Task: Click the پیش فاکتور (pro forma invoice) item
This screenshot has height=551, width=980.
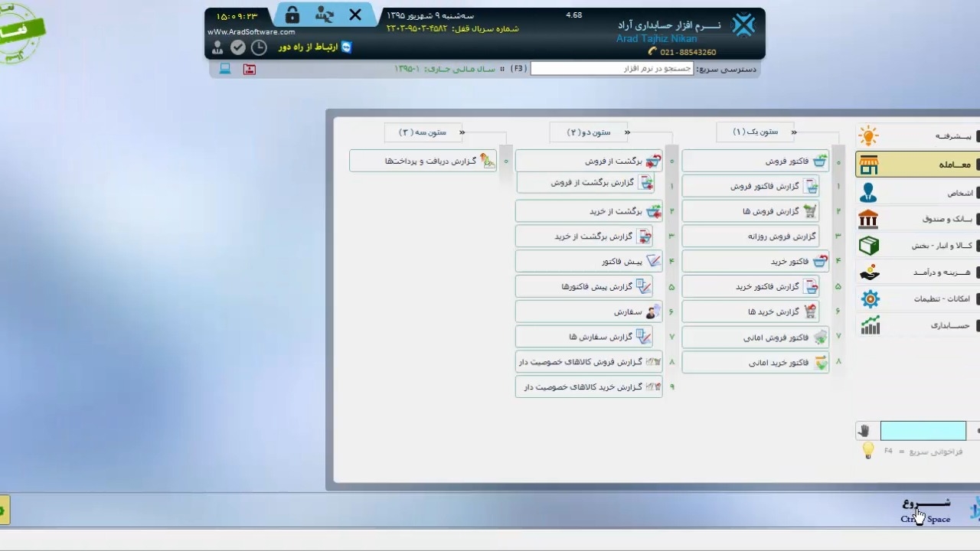Action: (588, 262)
